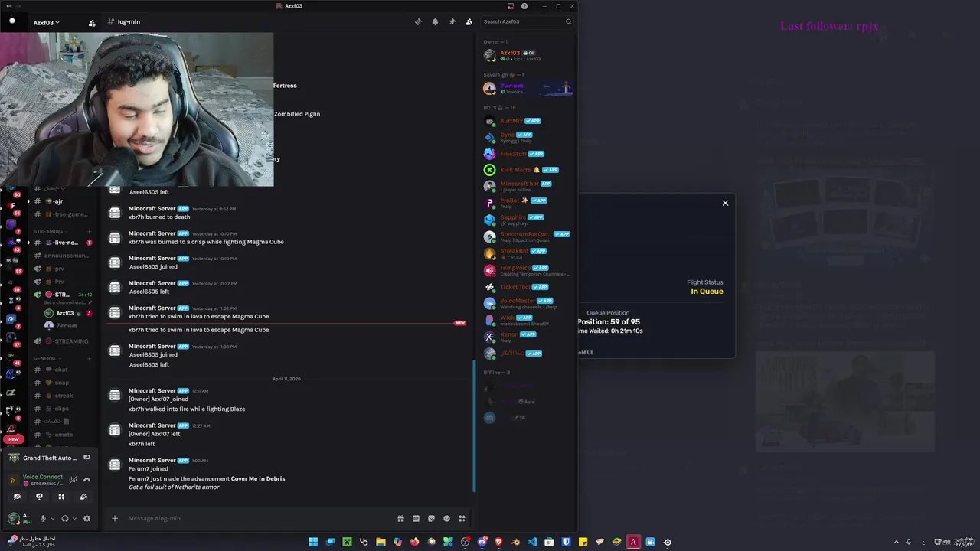Viewport: 980px width, 551px height.
Task: Send a gift with the gift icon
Action: click(400, 518)
